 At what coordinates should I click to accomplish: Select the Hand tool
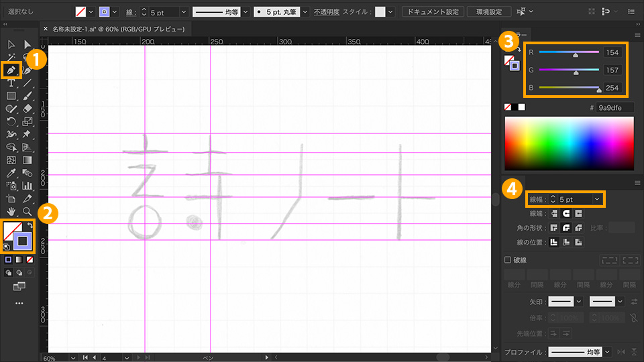[11, 212]
